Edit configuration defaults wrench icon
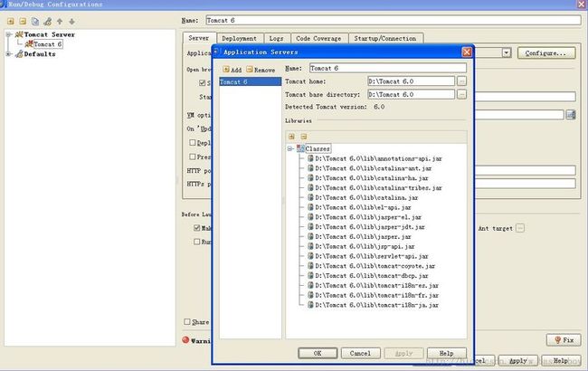The image size is (588, 371). (48, 22)
